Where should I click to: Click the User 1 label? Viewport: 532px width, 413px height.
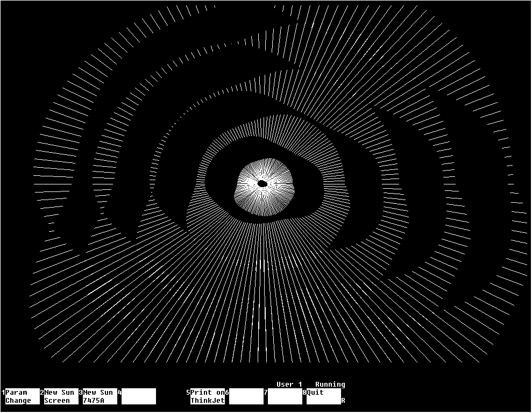click(289, 384)
